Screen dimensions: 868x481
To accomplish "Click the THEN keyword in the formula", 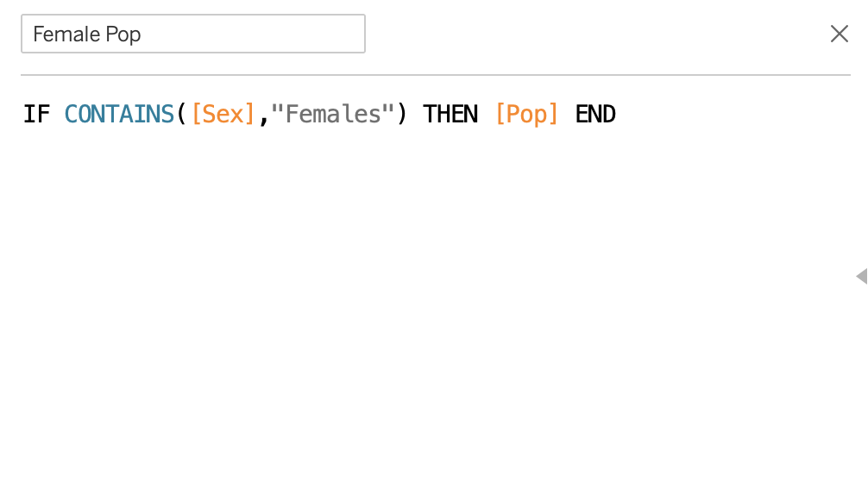I will [x=450, y=114].
